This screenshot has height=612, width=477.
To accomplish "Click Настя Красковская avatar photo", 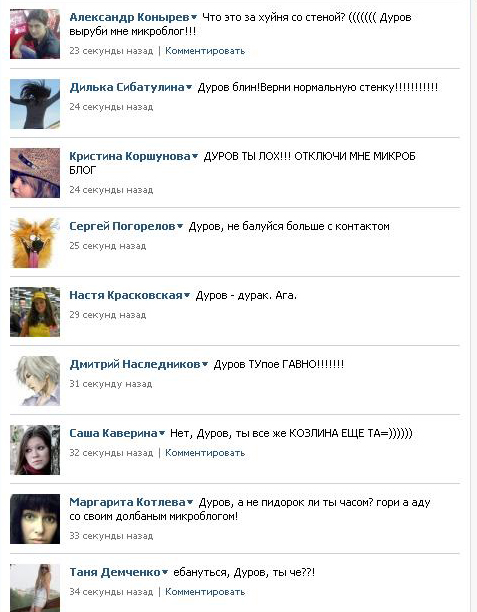I will click(x=35, y=312).
